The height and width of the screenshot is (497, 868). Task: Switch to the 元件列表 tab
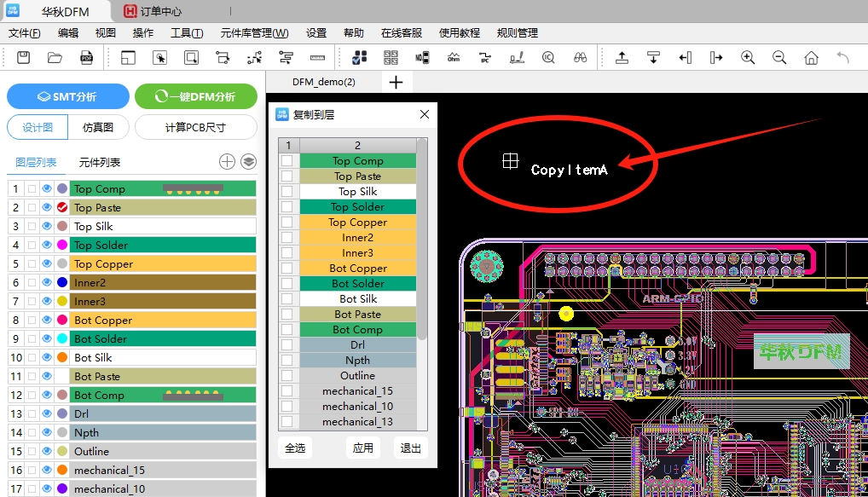point(100,163)
